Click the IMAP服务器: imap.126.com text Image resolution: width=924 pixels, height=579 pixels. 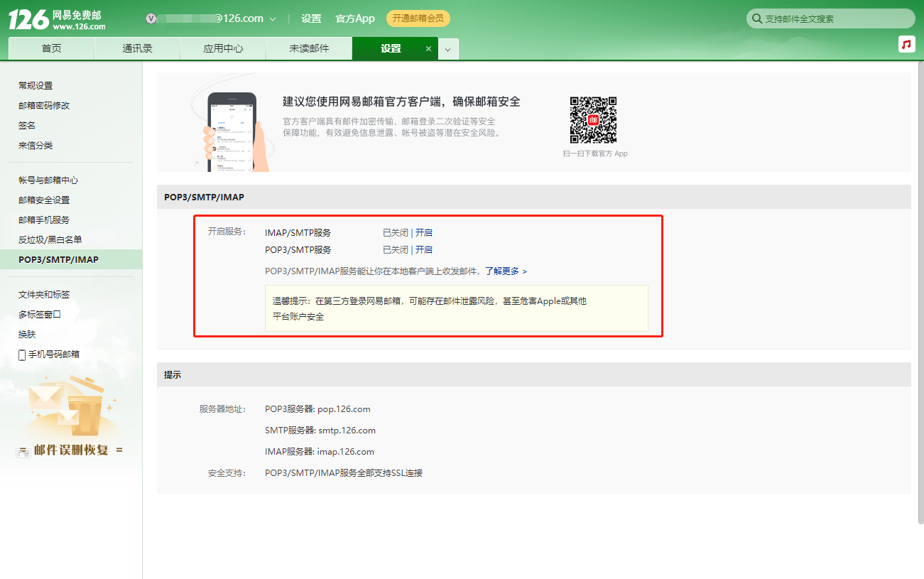(320, 452)
